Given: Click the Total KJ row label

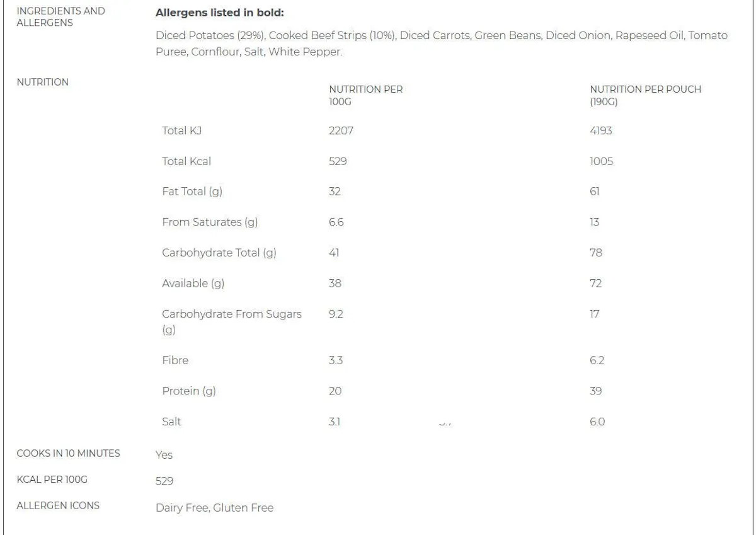Looking at the screenshot, I should 182,131.
